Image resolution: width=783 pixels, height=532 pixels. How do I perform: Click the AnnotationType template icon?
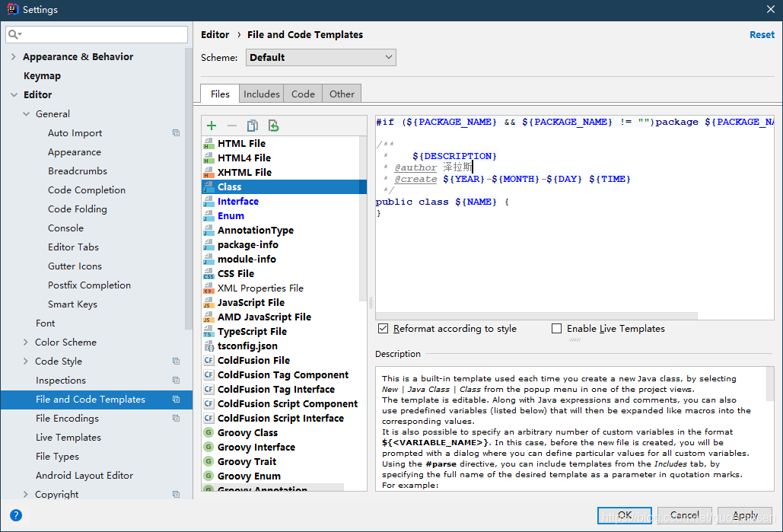(208, 231)
